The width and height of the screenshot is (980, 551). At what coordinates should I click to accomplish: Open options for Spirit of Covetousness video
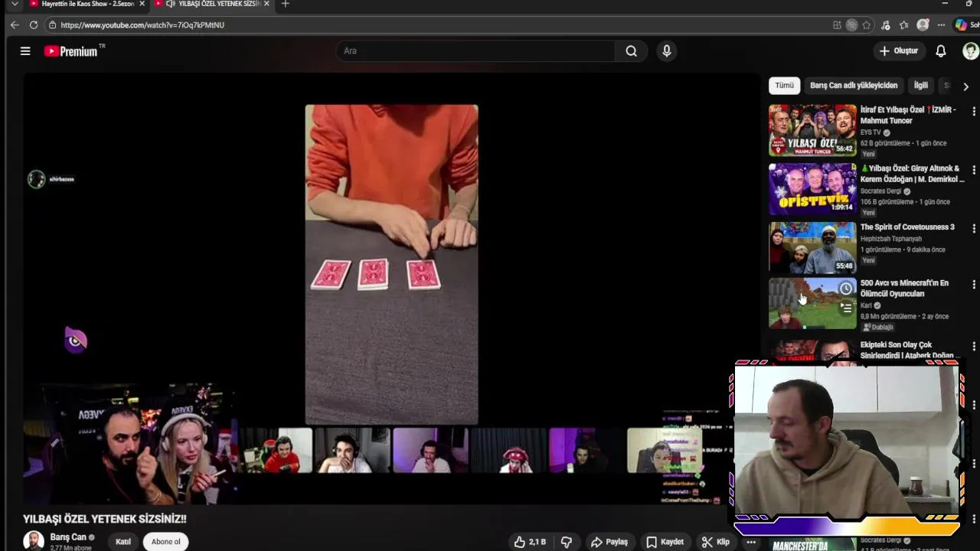(x=974, y=228)
